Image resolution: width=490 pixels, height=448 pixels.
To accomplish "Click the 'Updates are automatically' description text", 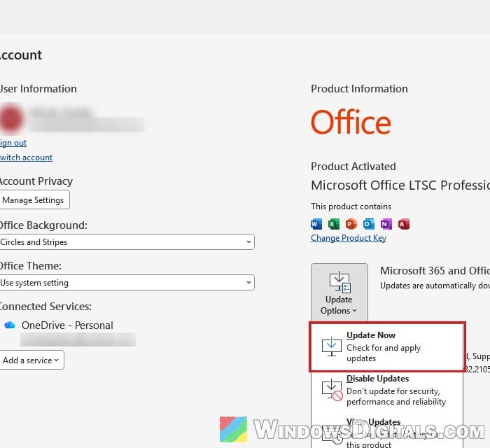I will coord(435,286).
